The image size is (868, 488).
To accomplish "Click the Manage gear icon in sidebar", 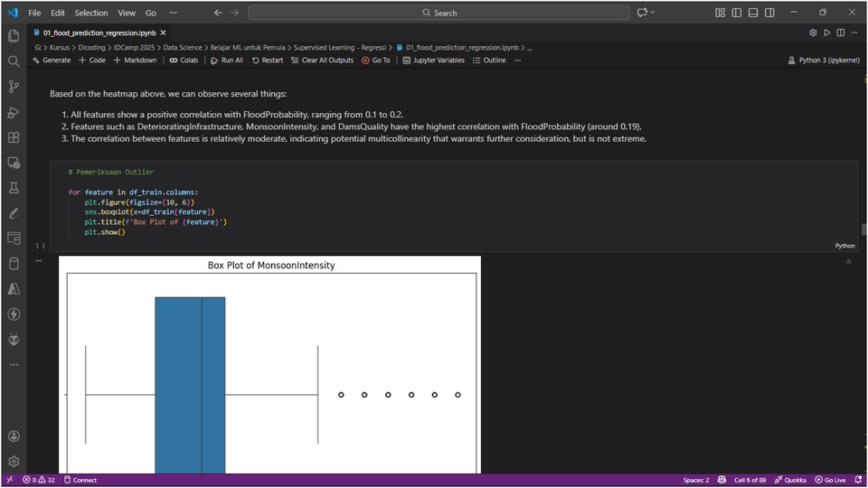I will (14, 461).
